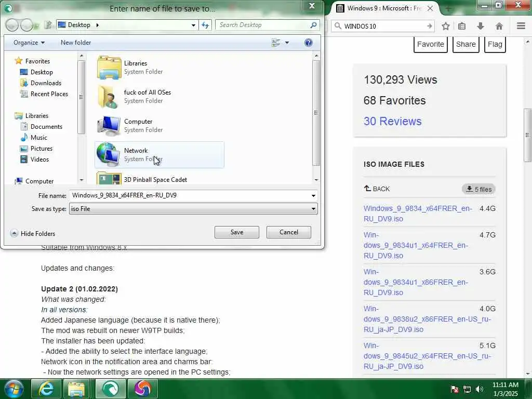Select the Libraries folder icon in file list
This screenshot has width=532, height=399.
click(109, 68)
